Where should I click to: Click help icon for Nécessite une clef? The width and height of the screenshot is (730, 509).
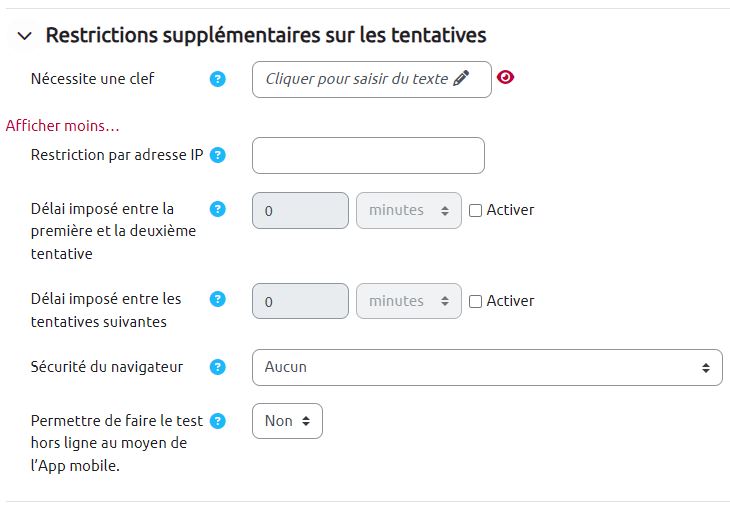[218, 79]
